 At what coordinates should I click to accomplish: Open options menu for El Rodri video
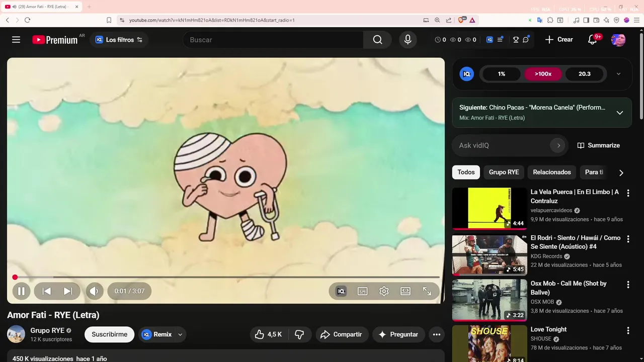tap(628, 239)
